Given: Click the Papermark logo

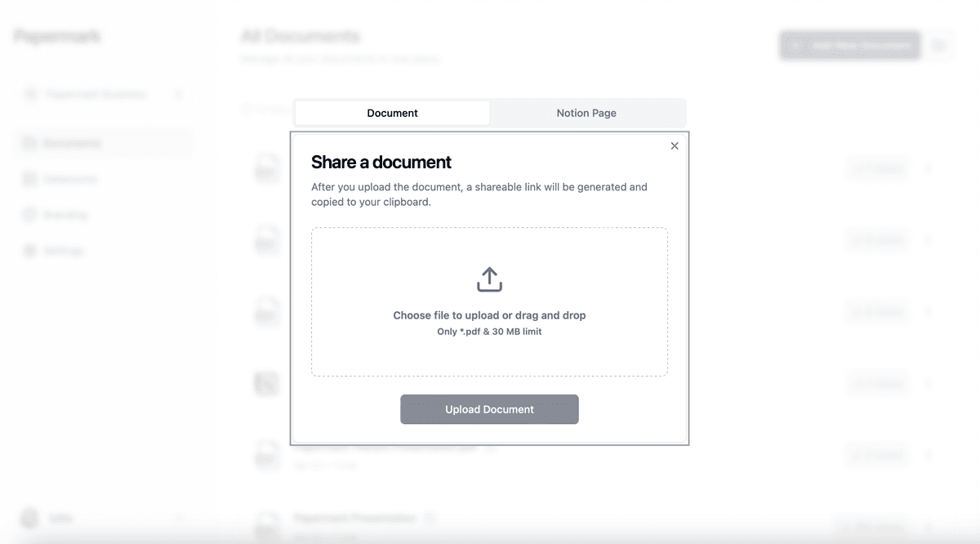Looking at the screenshot, I should tap(56, 36).
